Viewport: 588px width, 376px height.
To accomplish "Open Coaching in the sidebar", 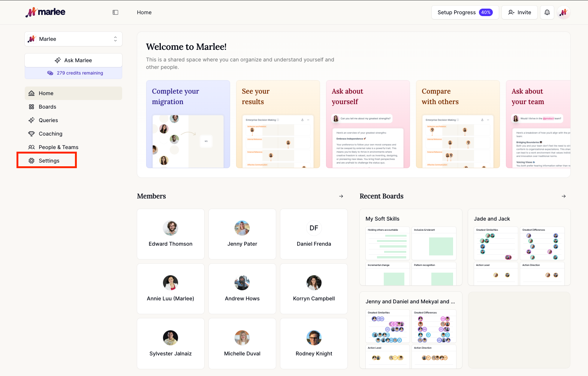I will pyautogui.click(x=73, y=134).
